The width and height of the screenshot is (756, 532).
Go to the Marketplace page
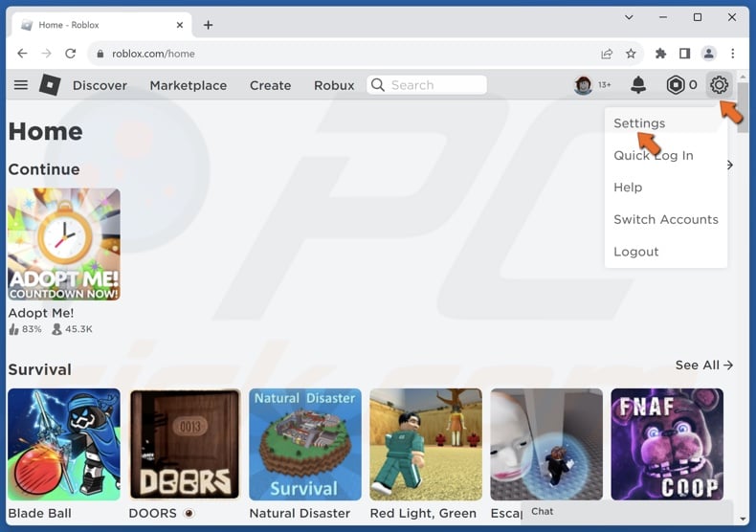click(188, 85)
